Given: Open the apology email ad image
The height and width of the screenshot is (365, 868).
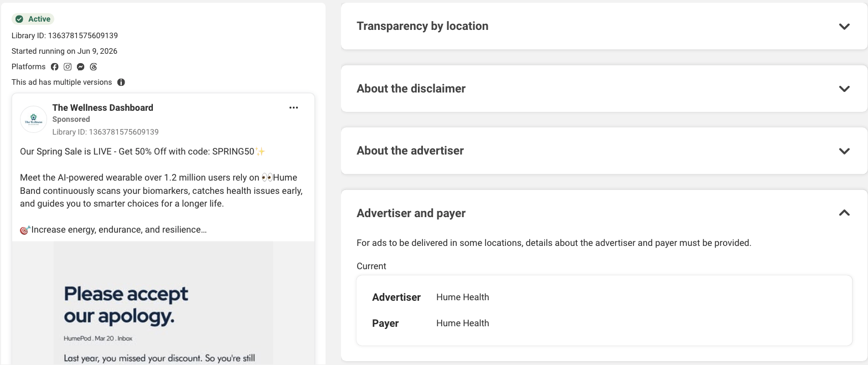Looking at the screenshot, I should (163, 303).
